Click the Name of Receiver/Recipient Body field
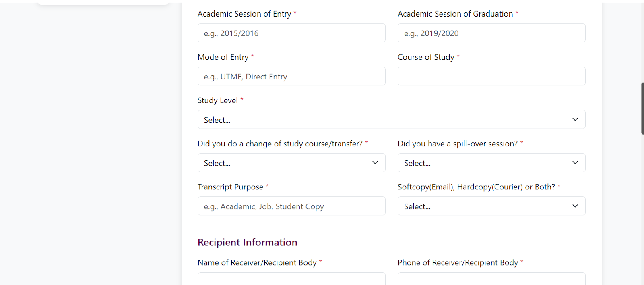Viewport: 644px width, 285px height. click(291, 279)
